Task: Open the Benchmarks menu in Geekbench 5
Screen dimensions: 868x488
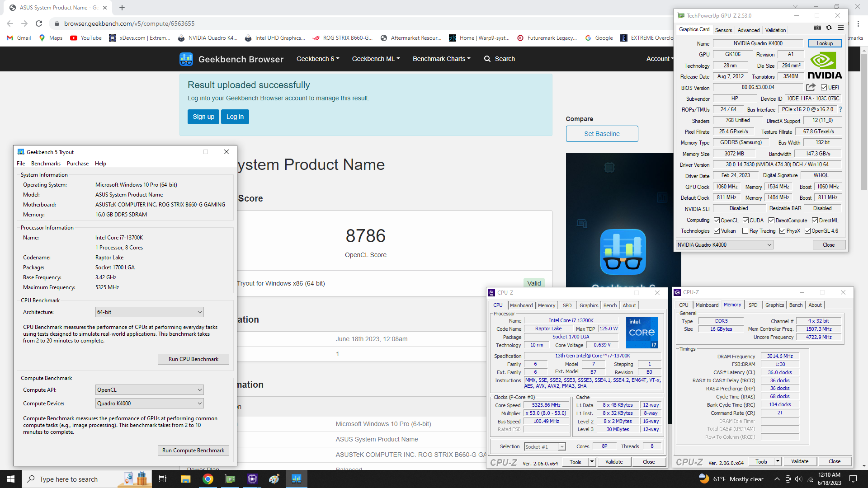Action: (46, 164)
